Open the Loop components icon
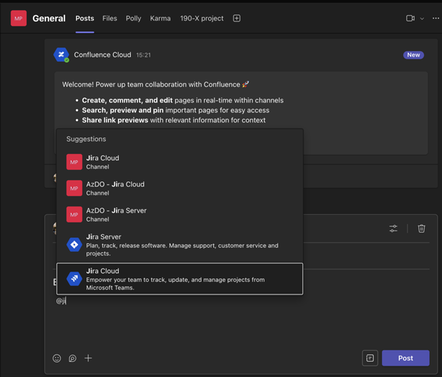 (x=72, y=358)
